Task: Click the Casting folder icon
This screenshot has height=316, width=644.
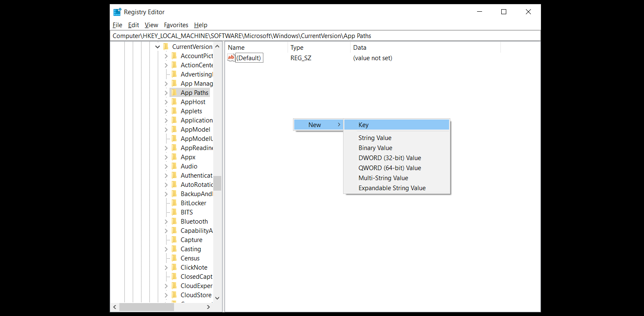Action: (x=174, y=249)
